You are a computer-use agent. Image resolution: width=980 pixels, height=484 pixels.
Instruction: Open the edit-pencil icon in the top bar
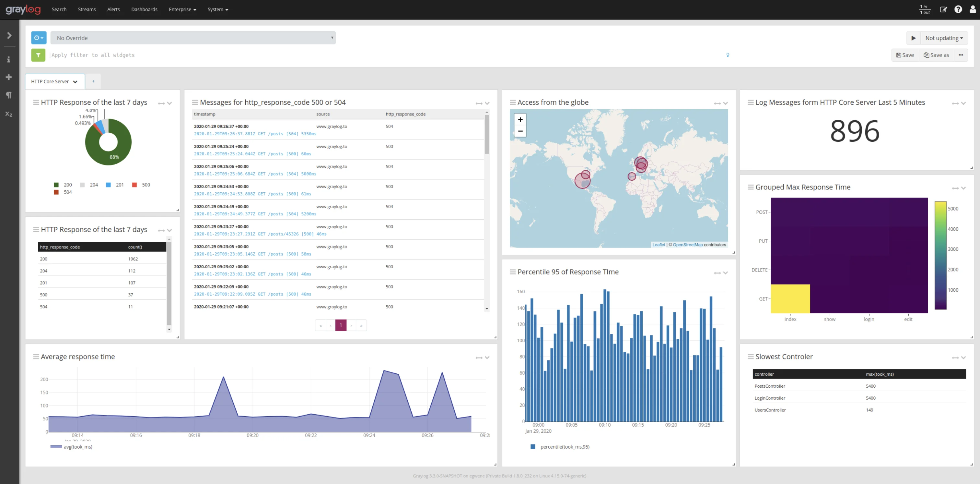click(x=944, y=9)
